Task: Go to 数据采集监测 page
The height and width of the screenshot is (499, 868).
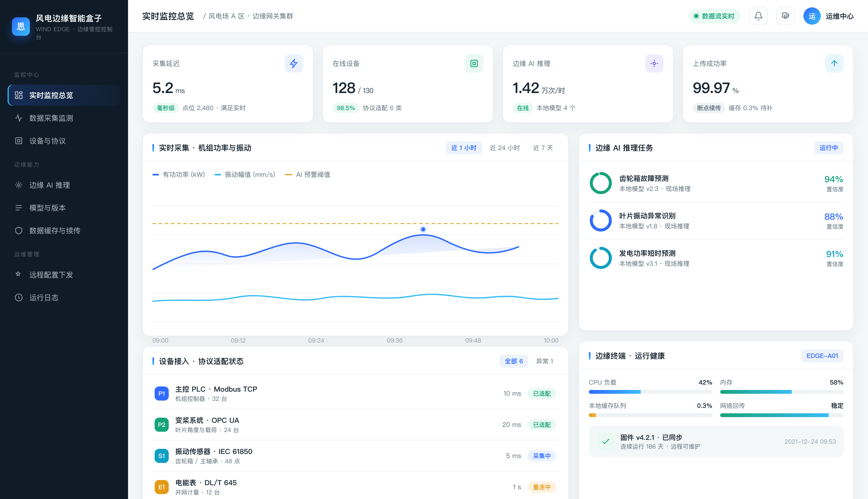Action: [64, 118]
